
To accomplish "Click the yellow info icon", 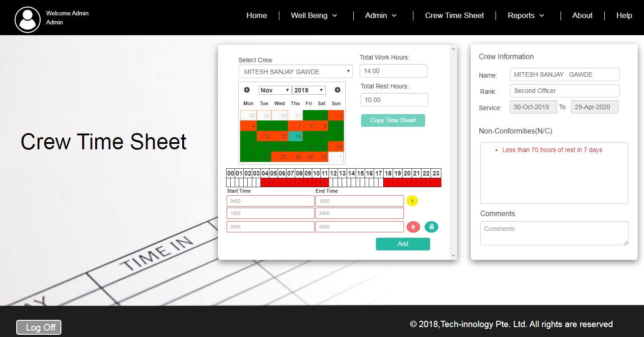I will 412,201.
